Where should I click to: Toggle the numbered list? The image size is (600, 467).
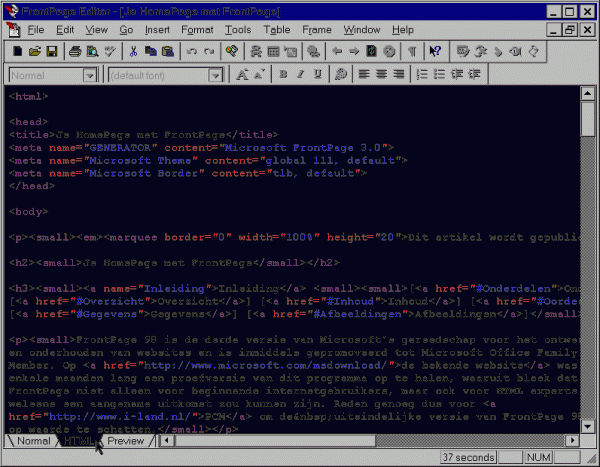(x=422, y=74)
